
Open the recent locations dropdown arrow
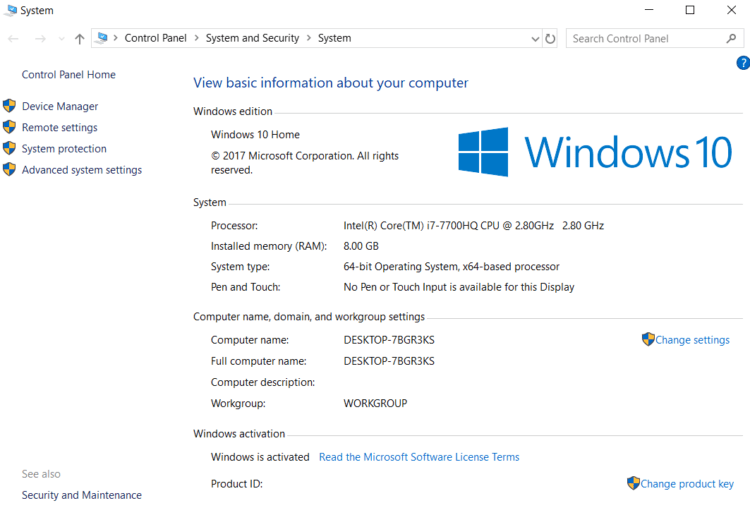[61, 39]
